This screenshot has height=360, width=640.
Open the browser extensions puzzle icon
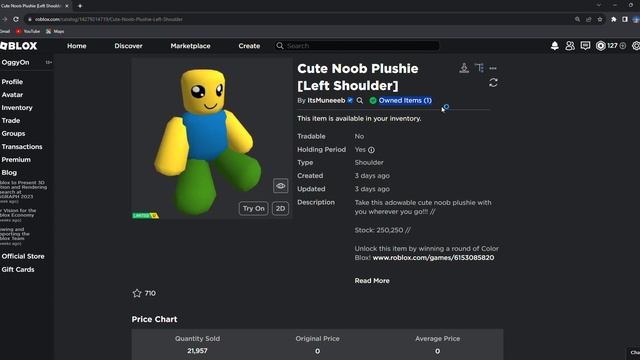point(613,19)
